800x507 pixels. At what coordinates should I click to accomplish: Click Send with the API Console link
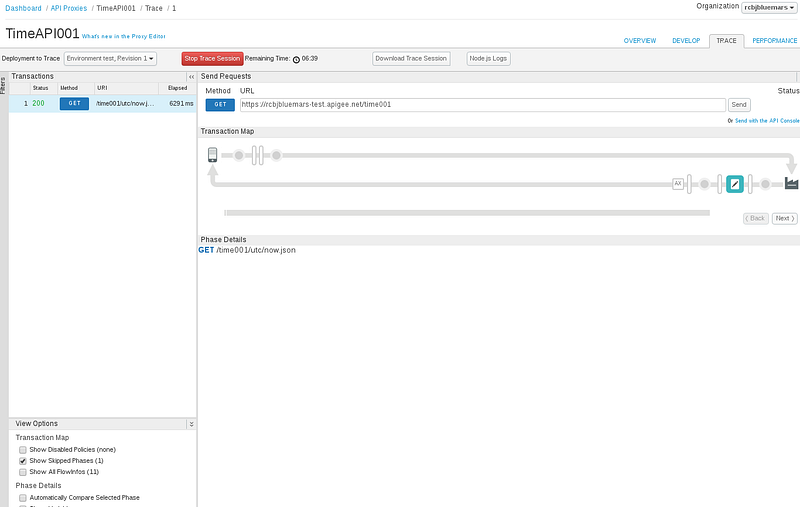pyautogui.click(x=767, y=121)
